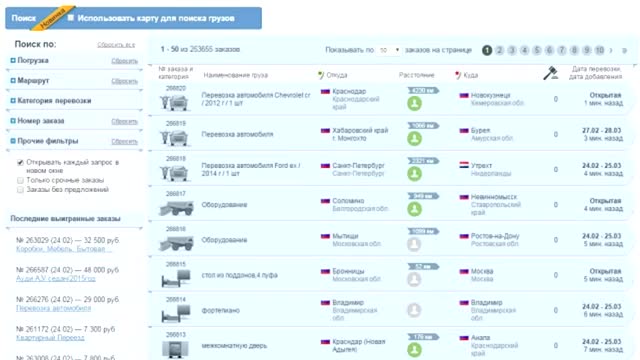Screen dimensions: 640x360
Task: Click 'Расстояние' column header
Action: (x=416, y=75)
